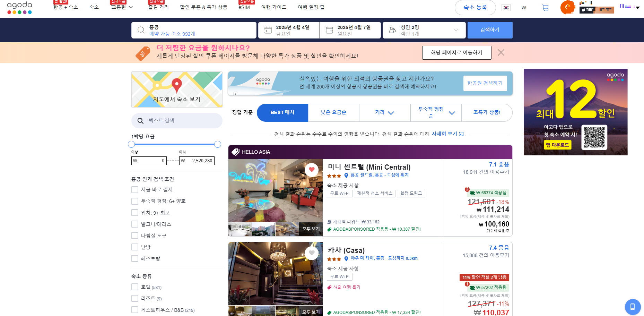644x316 pixels.
Task: Open the 지도에서 숙소 보기 map thumbnail
Action: 177,89
